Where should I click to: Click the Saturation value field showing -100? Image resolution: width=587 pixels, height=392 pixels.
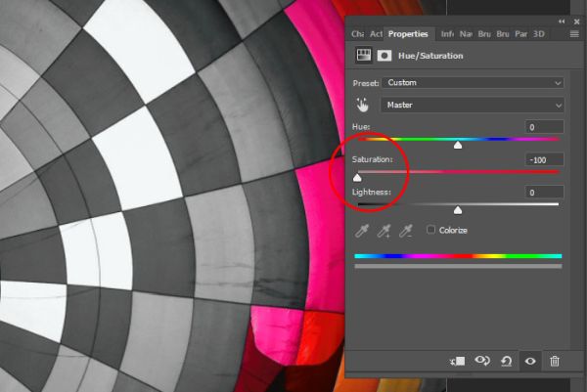point(545,159)
